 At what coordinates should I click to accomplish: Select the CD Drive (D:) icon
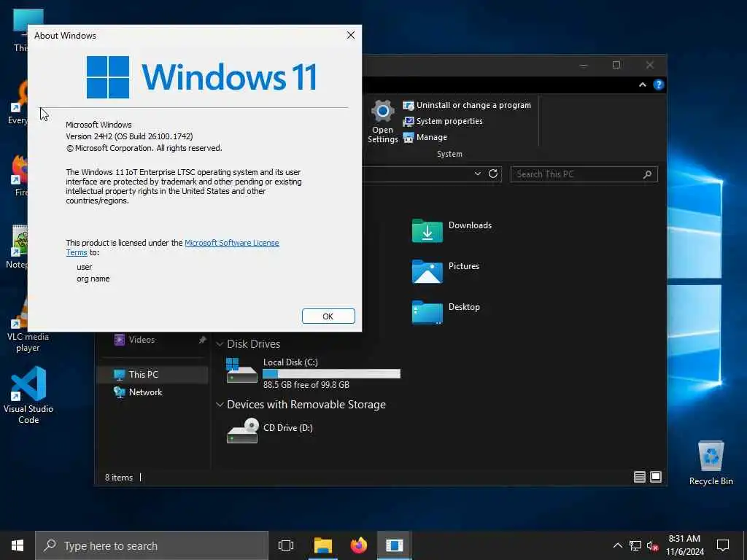tap(242, 430)
